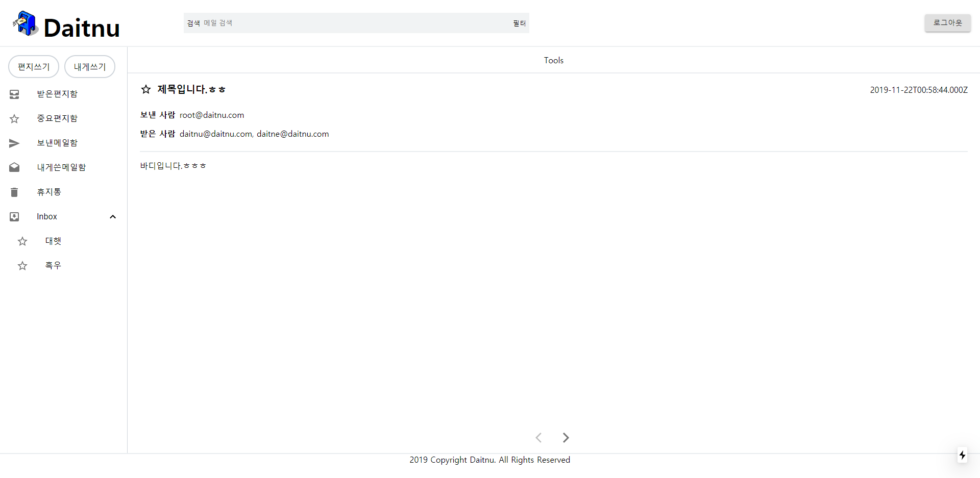Click recipient daitnu@daitnu.com
This screenshot has height=478, width=980.
coord(216,134)
